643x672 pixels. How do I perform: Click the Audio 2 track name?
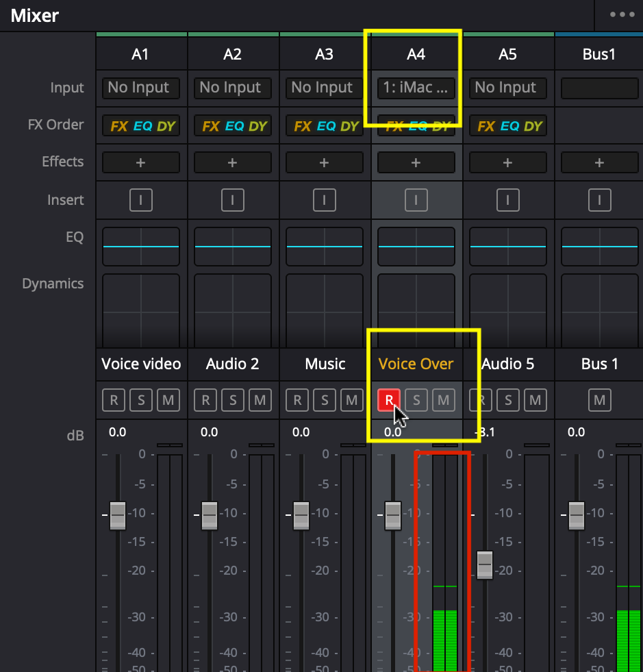click(x=233, y=364)
